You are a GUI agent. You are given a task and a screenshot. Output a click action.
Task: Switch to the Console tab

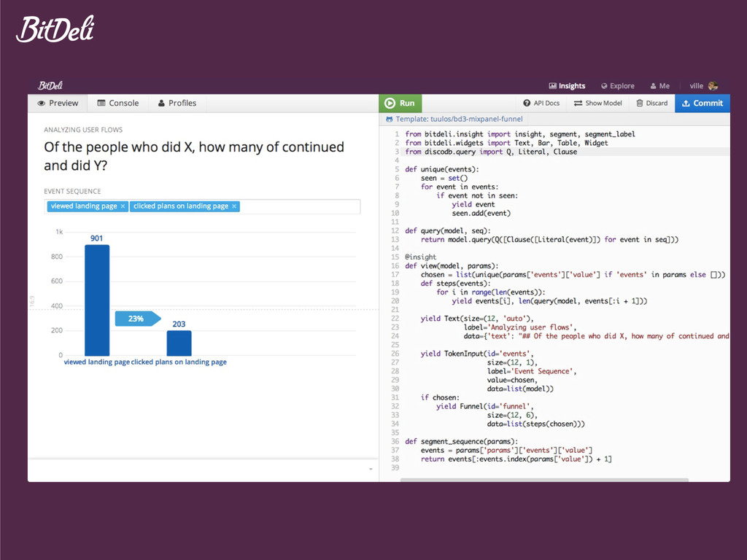[118, 104]
